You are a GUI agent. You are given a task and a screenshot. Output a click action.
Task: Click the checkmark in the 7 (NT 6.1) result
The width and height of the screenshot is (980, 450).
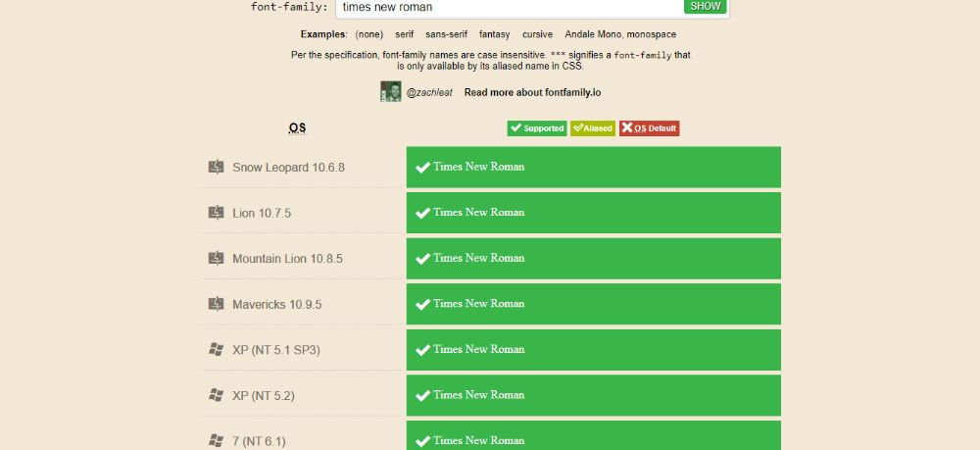click(x=423, y=440)
